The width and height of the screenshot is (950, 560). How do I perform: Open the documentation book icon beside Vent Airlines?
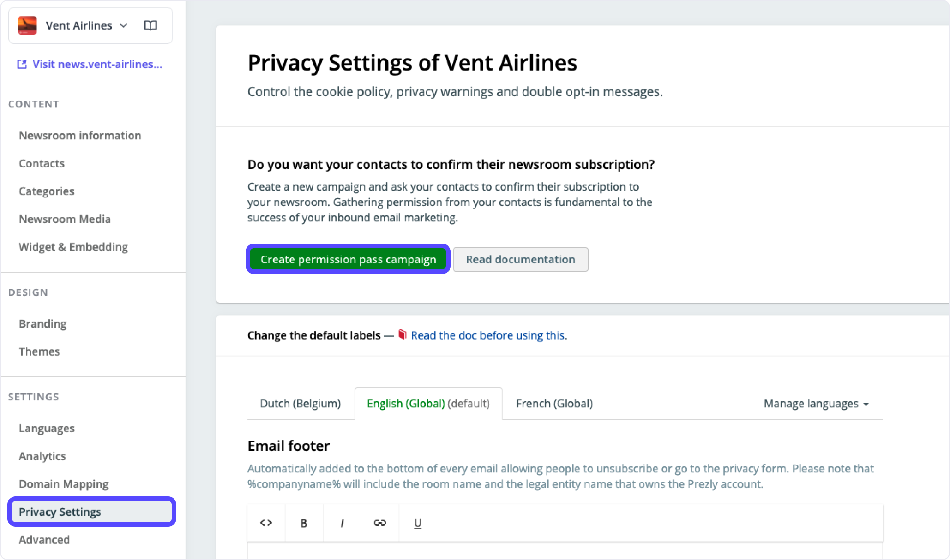click(x=150, y=25)
